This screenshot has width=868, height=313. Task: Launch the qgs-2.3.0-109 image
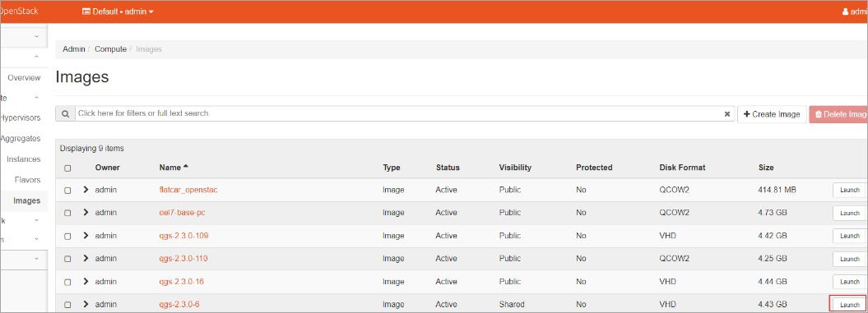pos(849,236)
